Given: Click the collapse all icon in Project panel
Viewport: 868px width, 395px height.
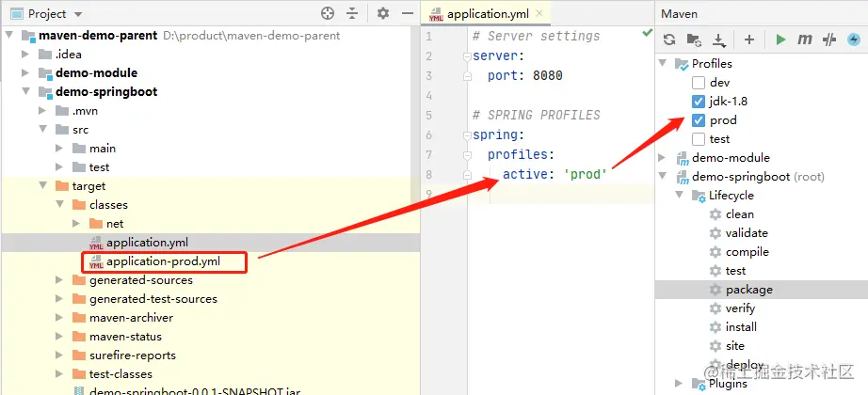Looking at the screenshot, I should click(x=353, y=14).
